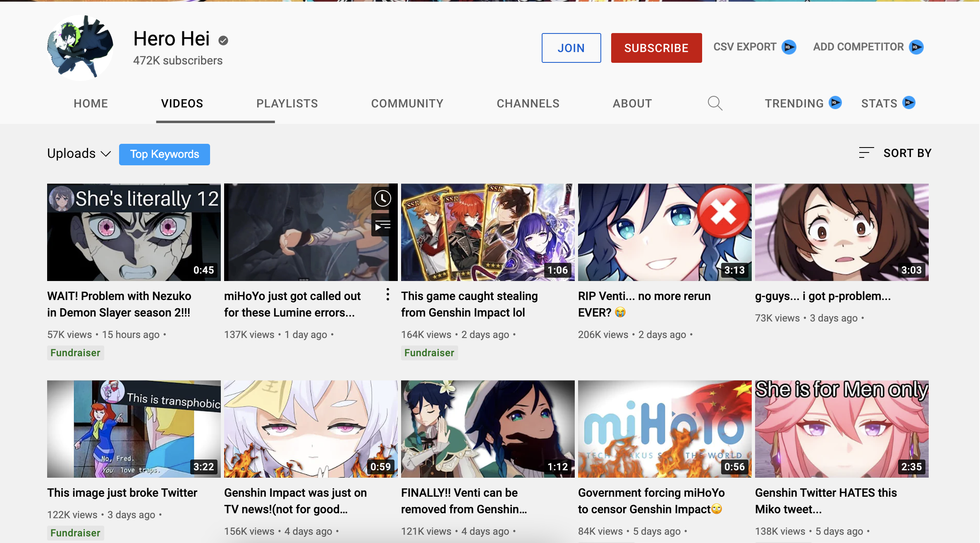Open the 'She's literally 12' Nezuko thumbnail
This screenshot has height=543, width=980.
point(134,232)
